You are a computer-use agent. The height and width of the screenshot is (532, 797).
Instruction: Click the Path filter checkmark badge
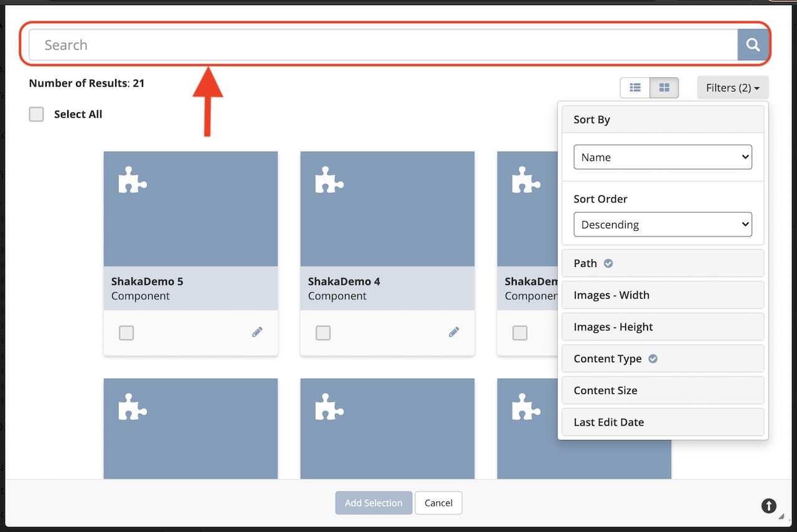click(608, 263)
